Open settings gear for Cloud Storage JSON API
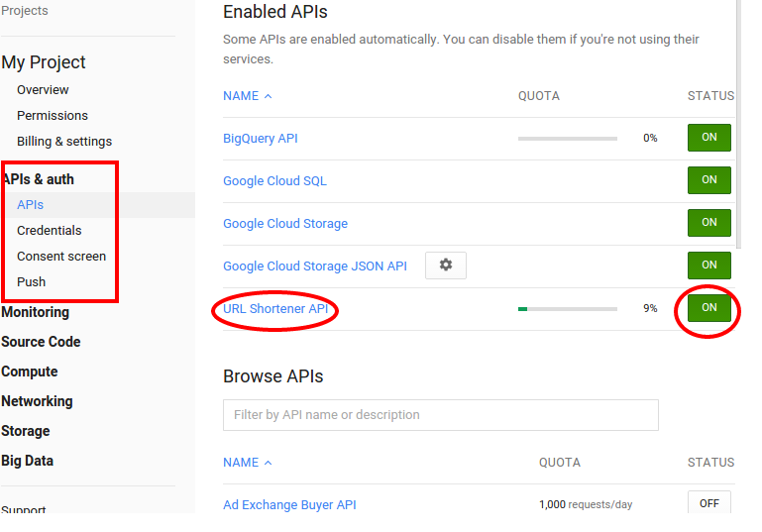Viewport: 762px width, 532px height. click(446, 266)
